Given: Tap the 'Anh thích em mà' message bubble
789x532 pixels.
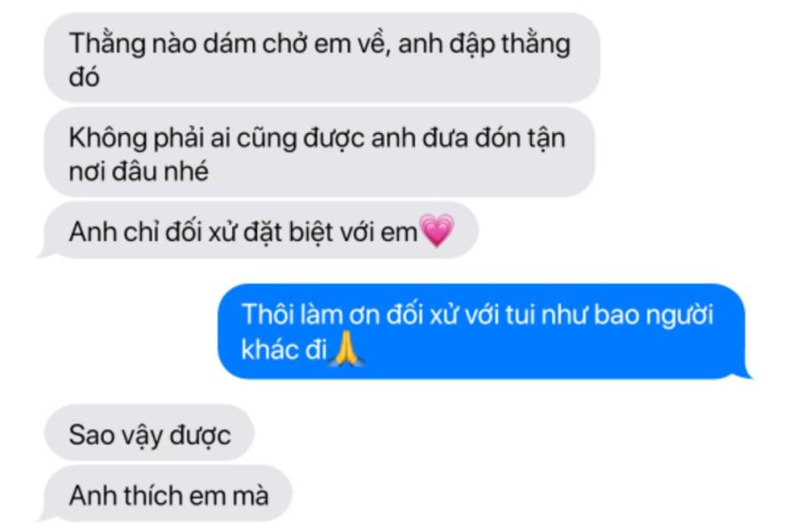Looking at the screenshot, I should coord(167,494).
